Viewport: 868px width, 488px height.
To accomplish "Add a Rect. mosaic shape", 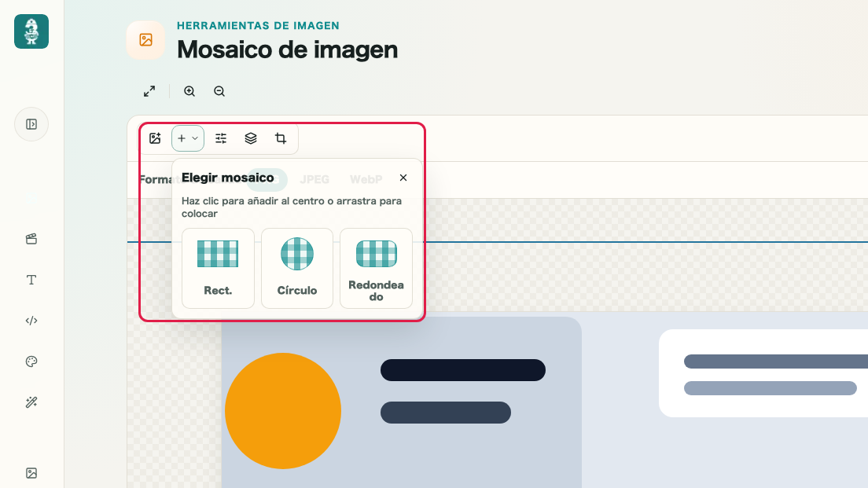I will click(x=218, y=268).
